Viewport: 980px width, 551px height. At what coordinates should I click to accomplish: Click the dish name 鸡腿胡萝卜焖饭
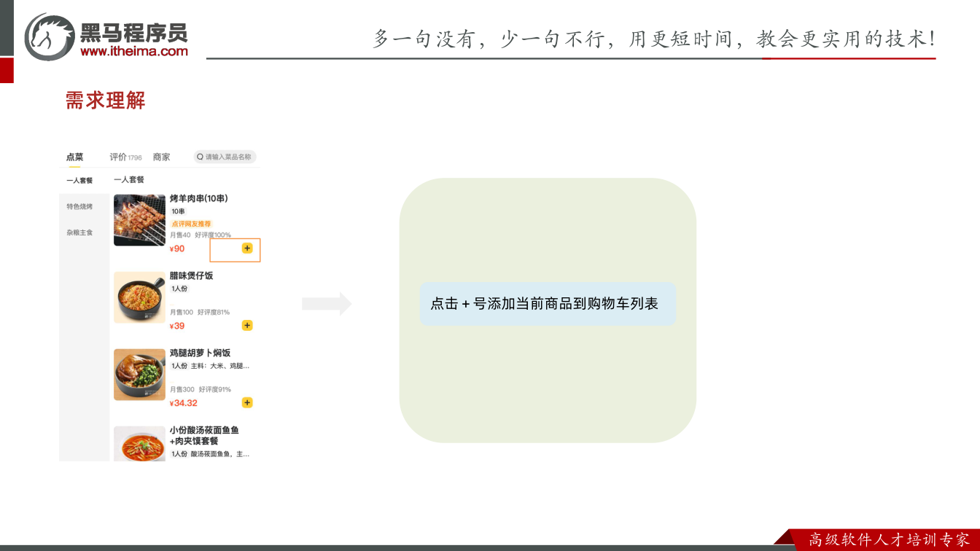coord(201,353)
